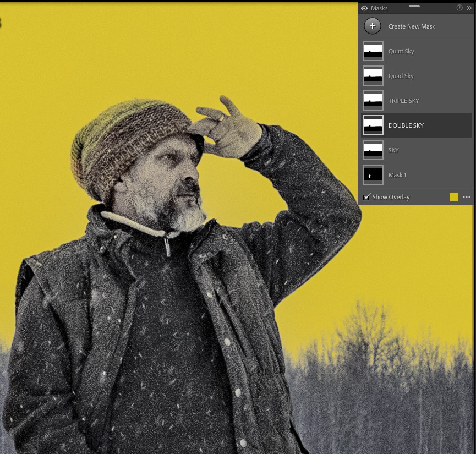The image size is (476, 454).
Task: Open the overlay options three-dot menu
Action: click(x=467, y=197)
